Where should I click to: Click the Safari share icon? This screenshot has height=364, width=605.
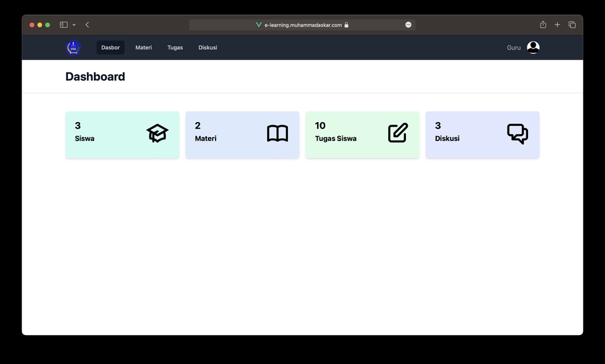click(x=543, y=25)
